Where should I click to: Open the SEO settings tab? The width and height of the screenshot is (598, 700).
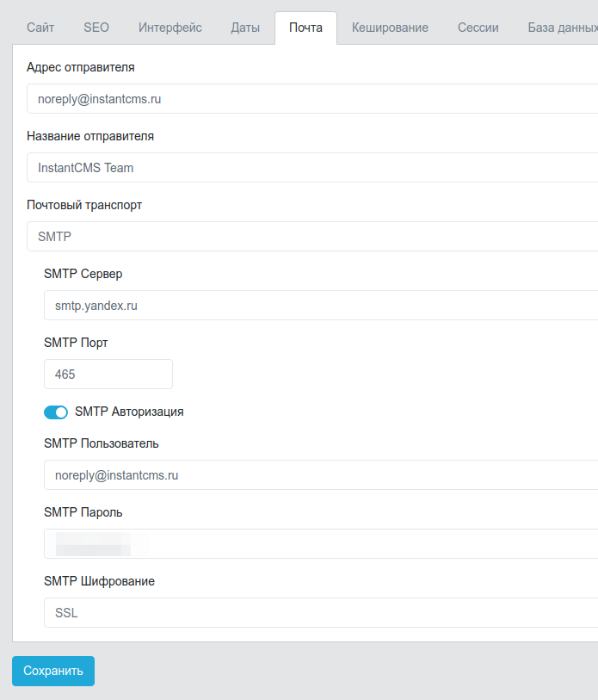click(96, 27)
